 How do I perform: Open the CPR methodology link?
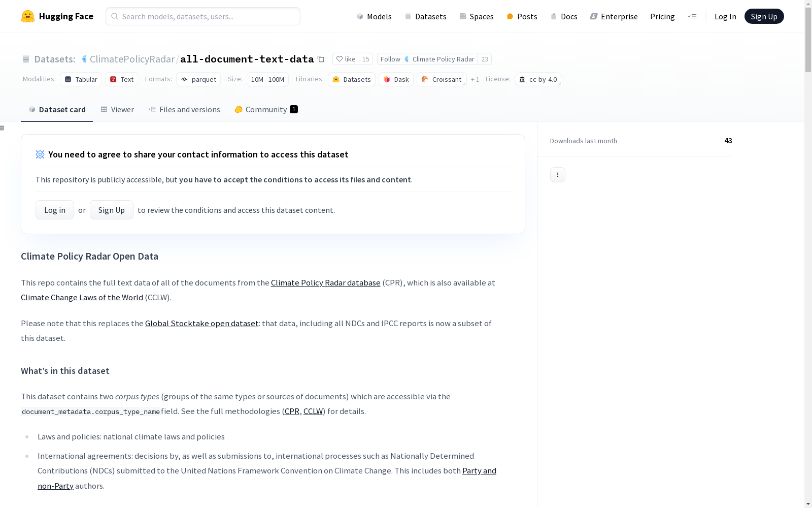(x=292, y=411)
